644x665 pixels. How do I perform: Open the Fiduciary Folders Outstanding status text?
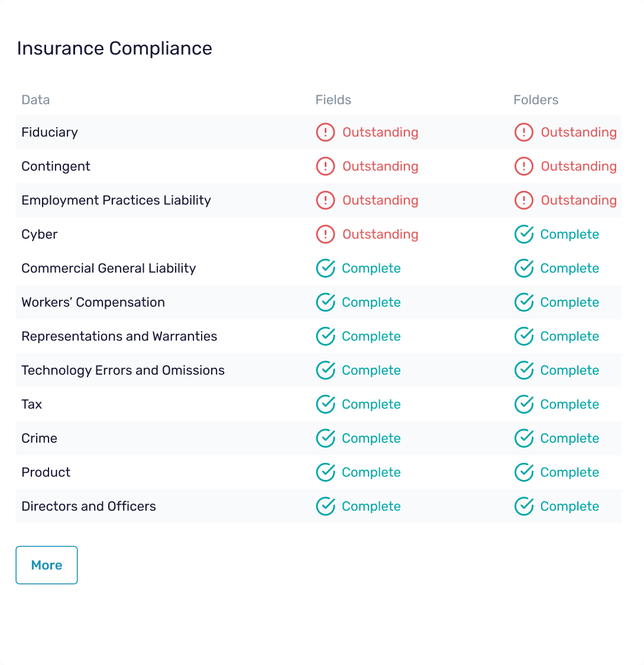(x=578, y=132)
